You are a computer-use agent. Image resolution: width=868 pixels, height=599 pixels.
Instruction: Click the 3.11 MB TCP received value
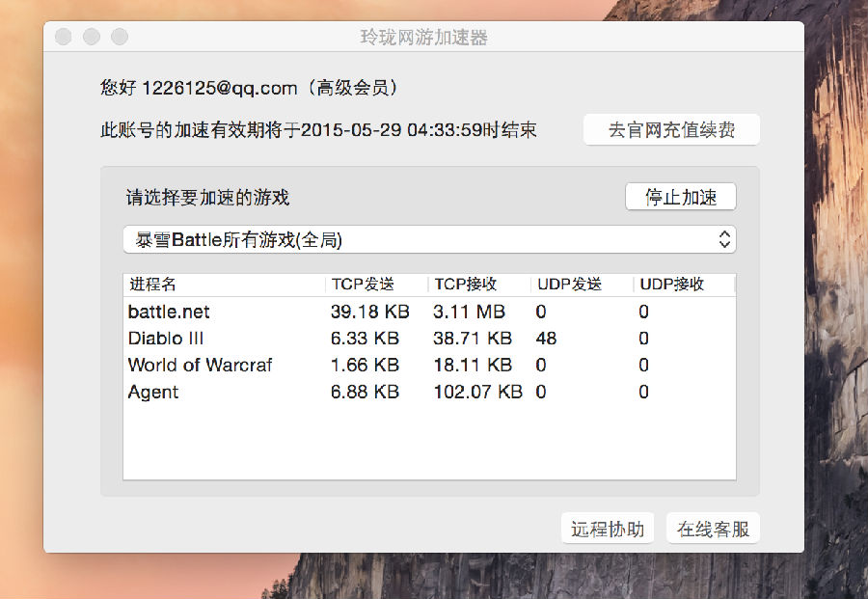pyautogui.click(x=469, y=312)
